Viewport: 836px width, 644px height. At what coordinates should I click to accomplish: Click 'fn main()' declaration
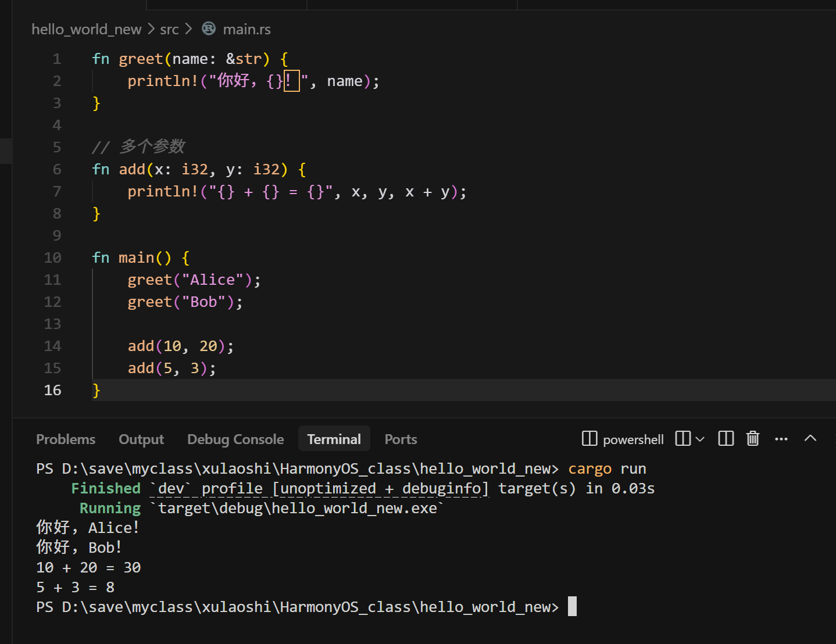click(132, 257)
